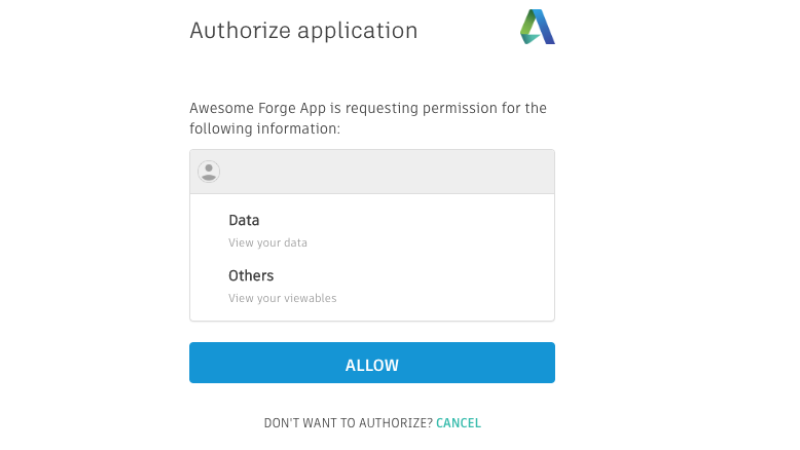Allow the application authorization
The image size is (800, 450).
372,363
